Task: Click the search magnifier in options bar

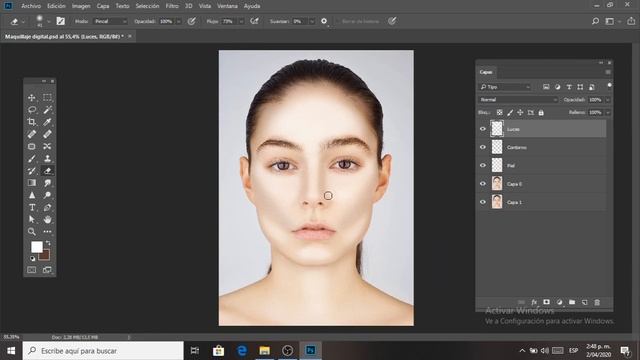Action: (x=595, y=21)
